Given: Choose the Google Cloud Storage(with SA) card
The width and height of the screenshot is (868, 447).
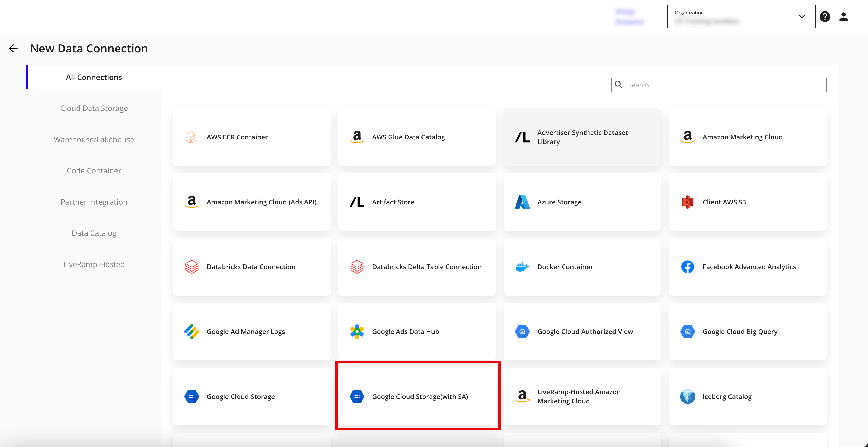Looking at the screenshot, I should coord(417,397).
